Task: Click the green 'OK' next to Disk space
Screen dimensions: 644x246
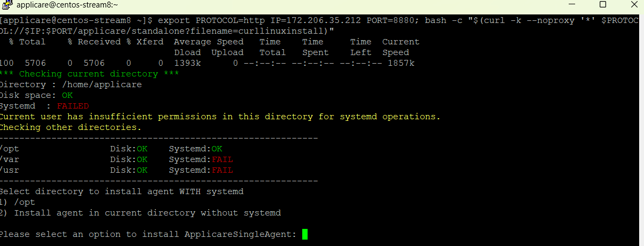Action: click(x=67, y=95)
